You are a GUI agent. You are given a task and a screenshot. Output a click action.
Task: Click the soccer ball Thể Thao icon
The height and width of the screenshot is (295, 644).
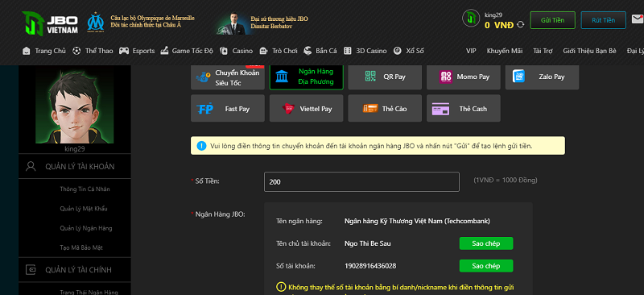(x=76, y=51)
